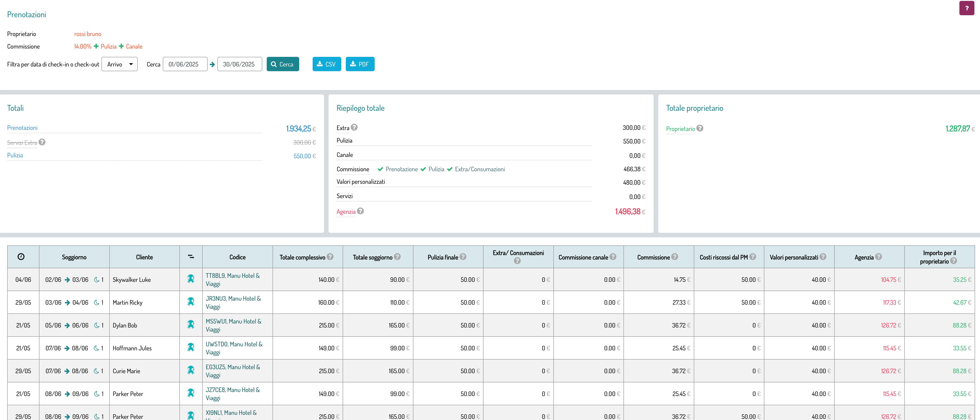Image resolution: width=980 pixels, height=420 pixels.
Task: Download the CSV export
Action: point(327,64)
